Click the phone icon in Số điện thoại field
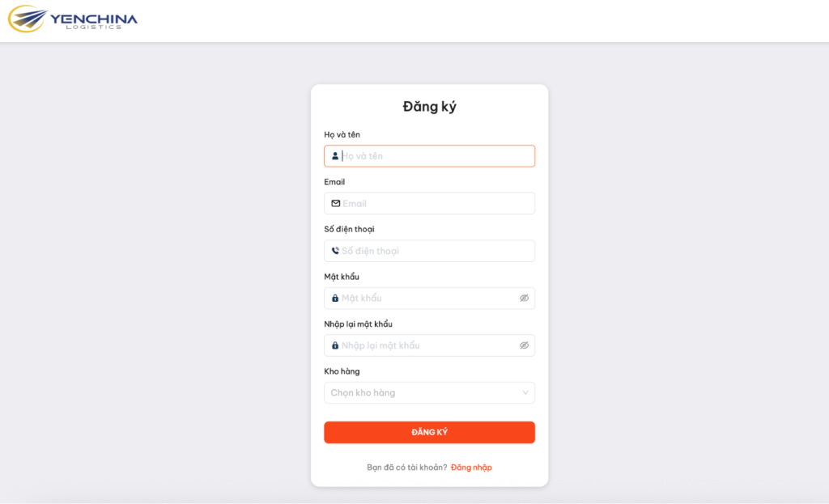Image resolution: width=829 pixels, height=504 pixels. pos(335,251)
